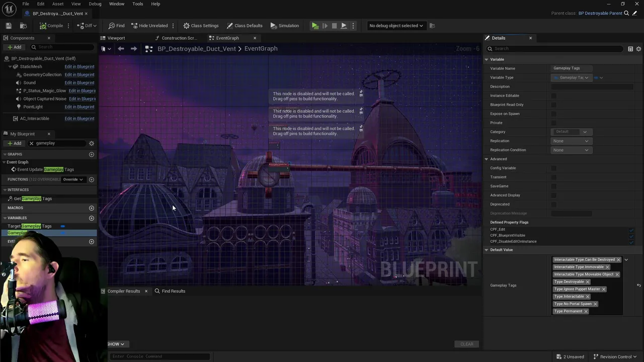Toggle Private checkbox
This screenshot has width=644, height=362.
(x=554, y=123)
